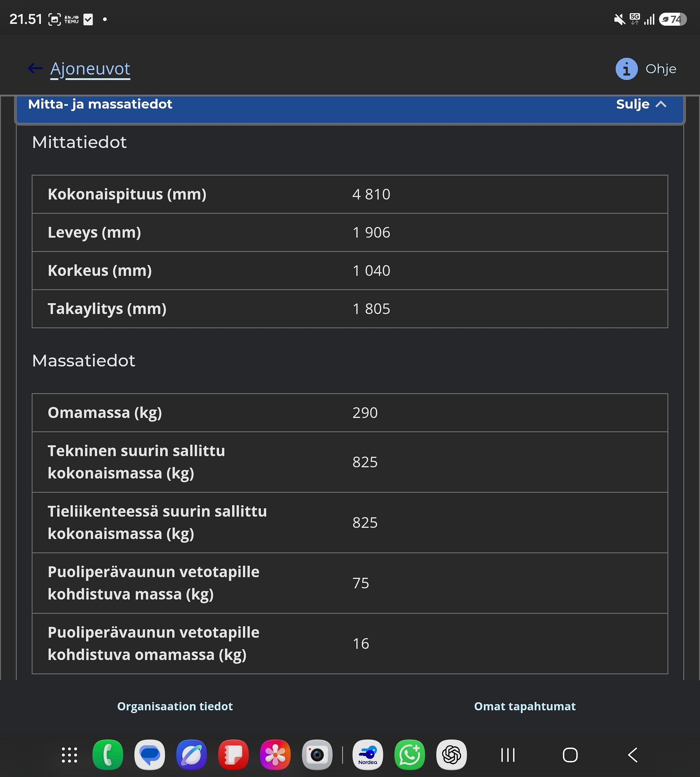
Task: Open Omat tapahtumat link
Action: click(525, 706)
